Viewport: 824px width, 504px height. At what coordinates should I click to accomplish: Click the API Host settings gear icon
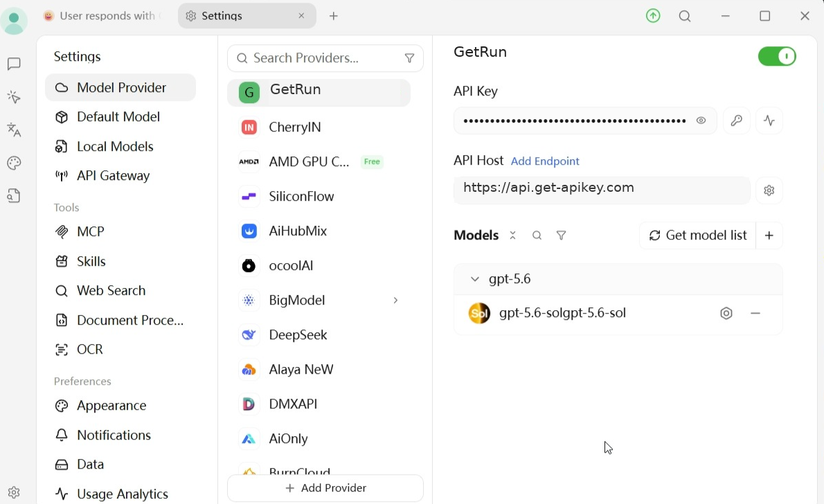tap(769, 190)
